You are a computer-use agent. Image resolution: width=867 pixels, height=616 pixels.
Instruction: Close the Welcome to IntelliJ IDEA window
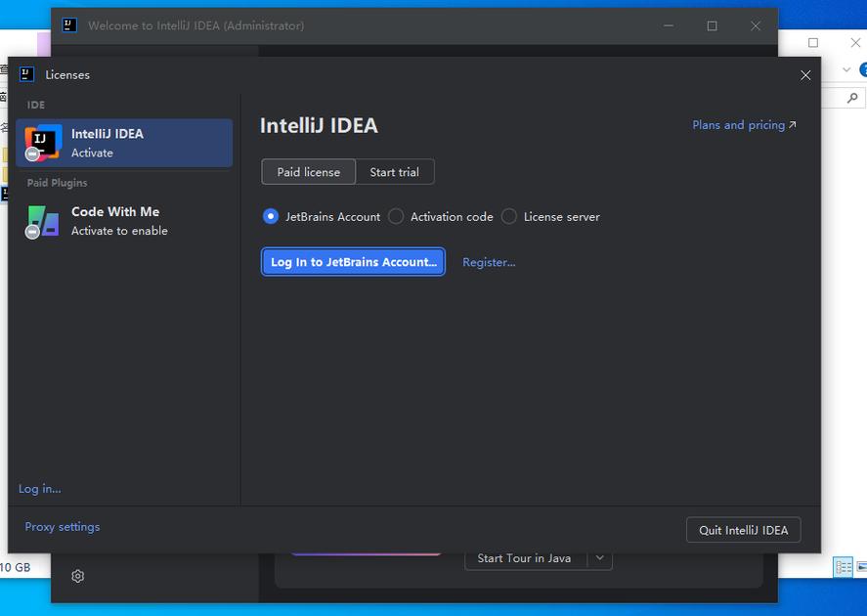(x=756, y=26)
